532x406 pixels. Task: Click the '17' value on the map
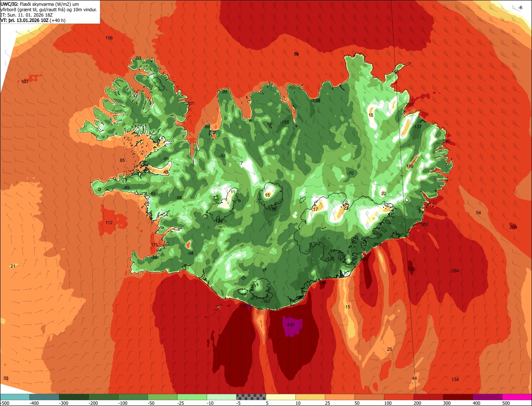[x=315, y=210]
